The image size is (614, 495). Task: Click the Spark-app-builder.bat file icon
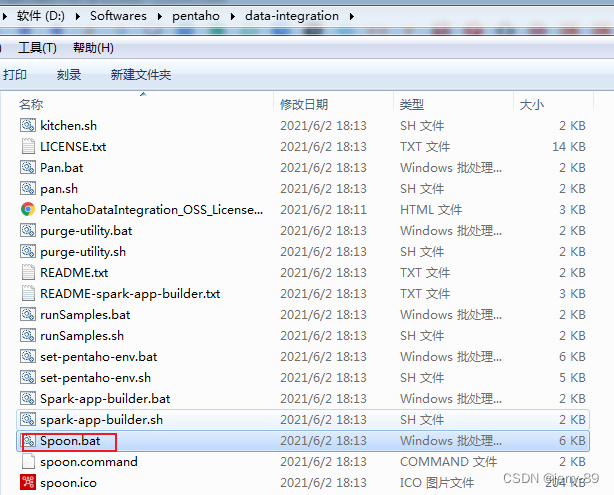tap(28, 399)
